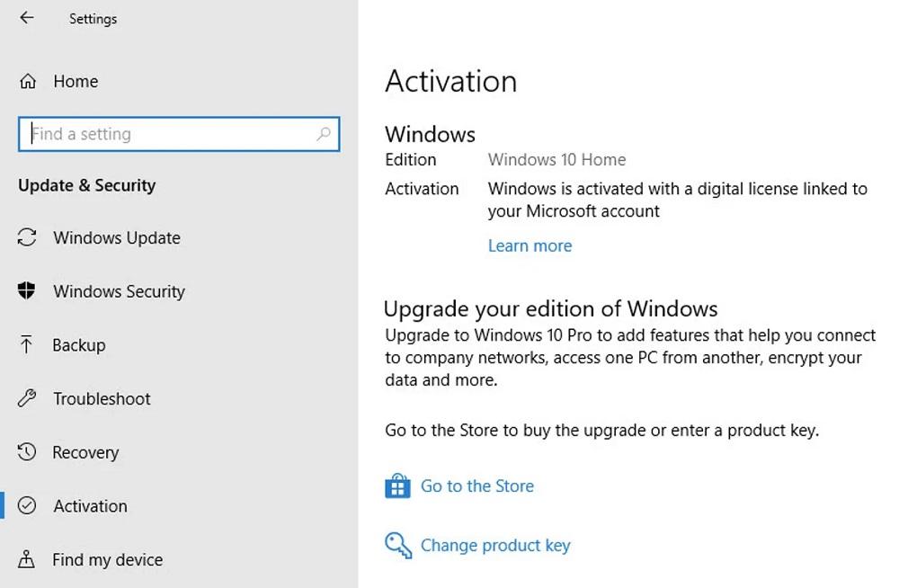Go to Backup settings label
The height and width of the screenshot is (588, 899).
point(79,345)
